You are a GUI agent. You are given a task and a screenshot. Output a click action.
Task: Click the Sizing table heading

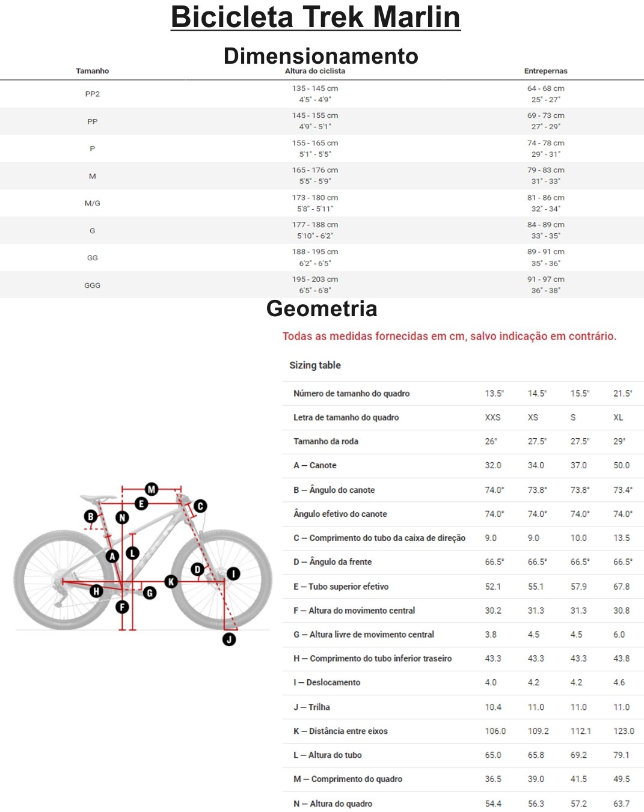(x=315, y=365)
